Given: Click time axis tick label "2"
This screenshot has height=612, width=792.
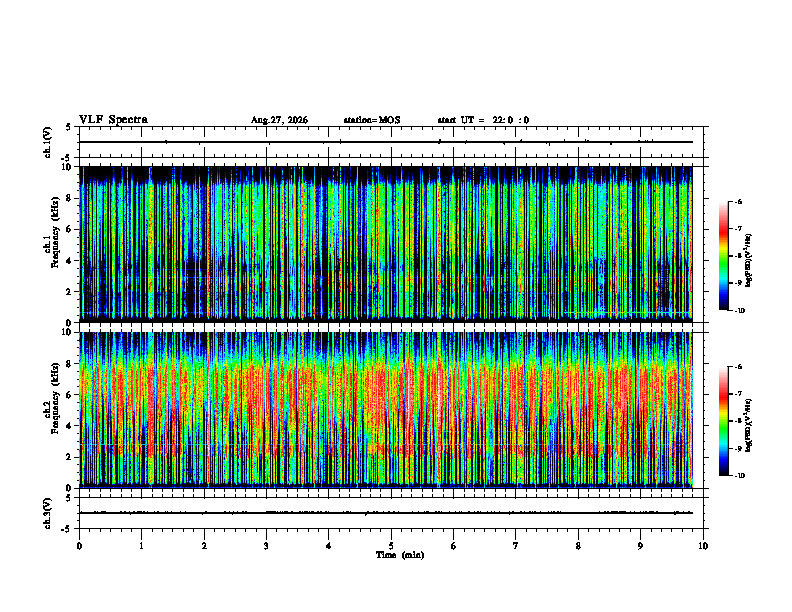Looking at the screenshot, I should (x=204, y=546).
